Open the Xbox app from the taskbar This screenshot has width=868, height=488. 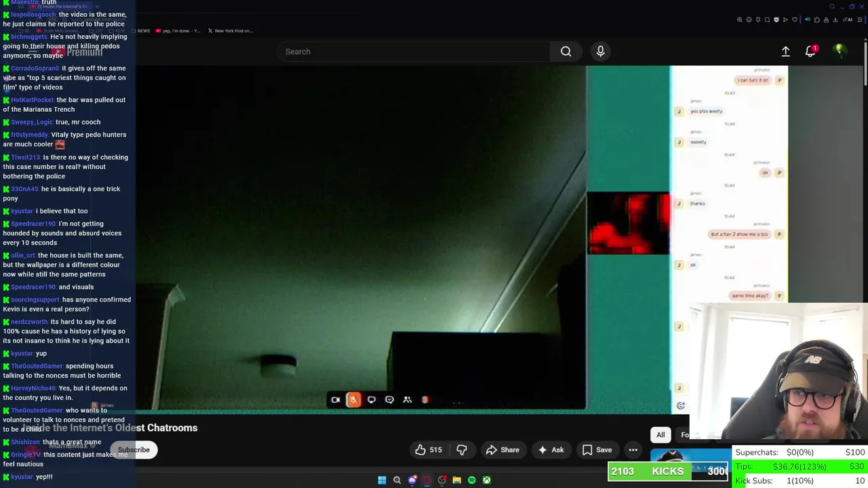coord(486,480)
